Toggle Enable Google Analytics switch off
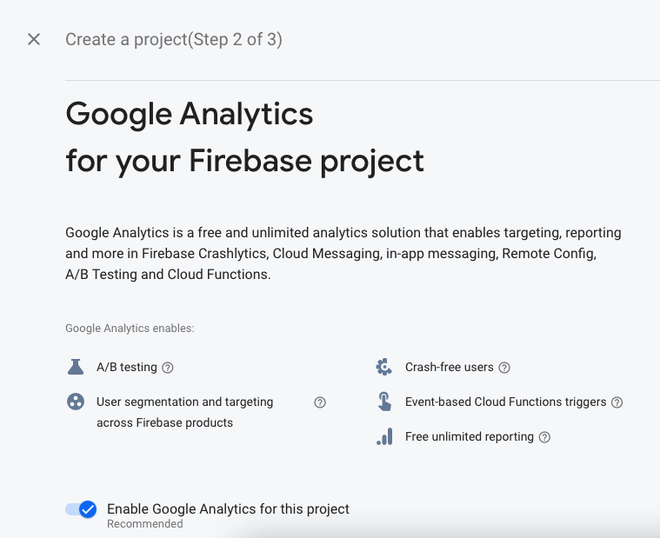Screen dimensions: 660x538 [81, 509]
